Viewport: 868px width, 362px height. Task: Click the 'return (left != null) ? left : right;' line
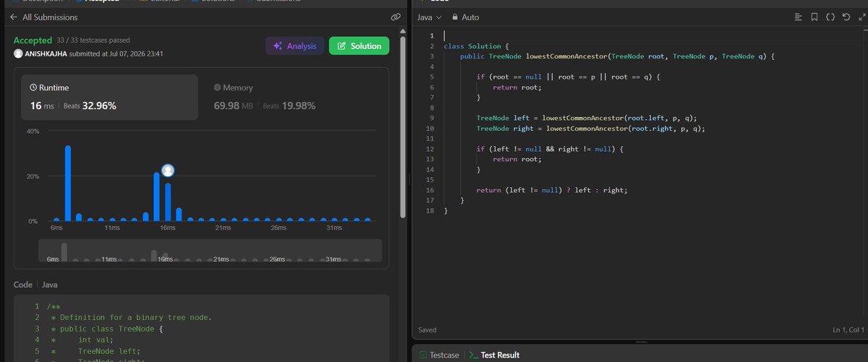pos(552,190)
